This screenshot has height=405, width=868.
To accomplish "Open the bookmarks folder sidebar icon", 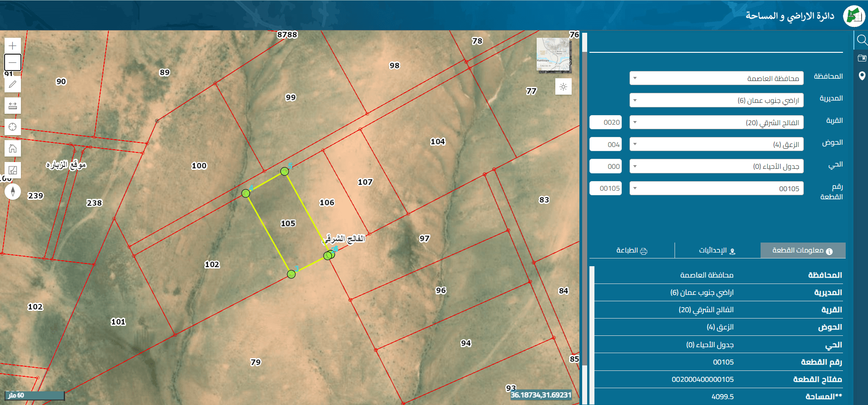I will pos(862,58).
